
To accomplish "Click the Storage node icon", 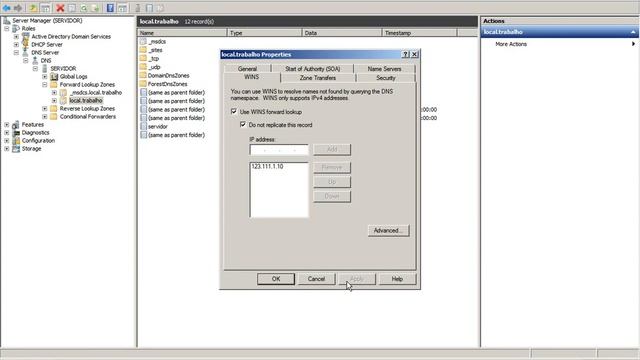I will 16,149.
